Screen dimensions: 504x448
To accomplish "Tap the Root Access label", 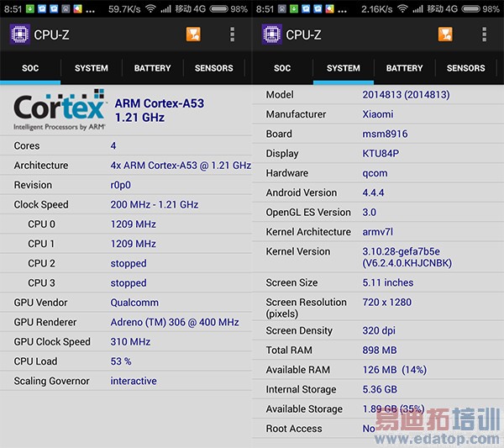I will point(294,429).
